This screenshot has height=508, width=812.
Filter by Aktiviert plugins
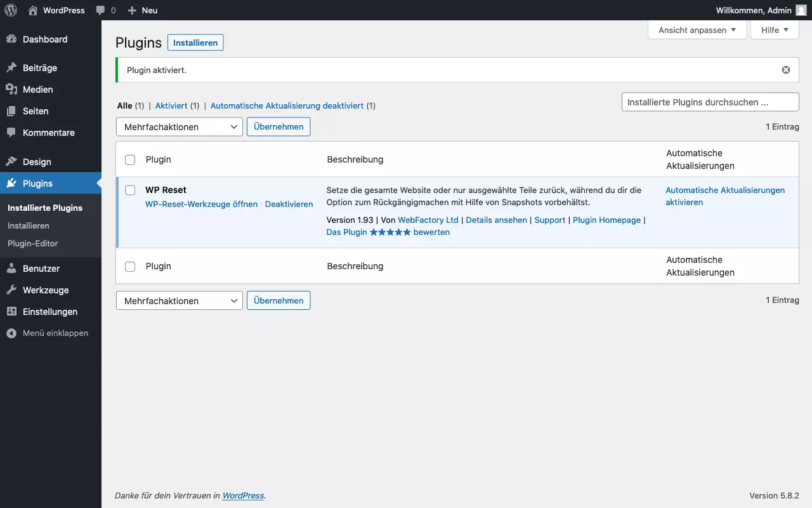[171, 106]
